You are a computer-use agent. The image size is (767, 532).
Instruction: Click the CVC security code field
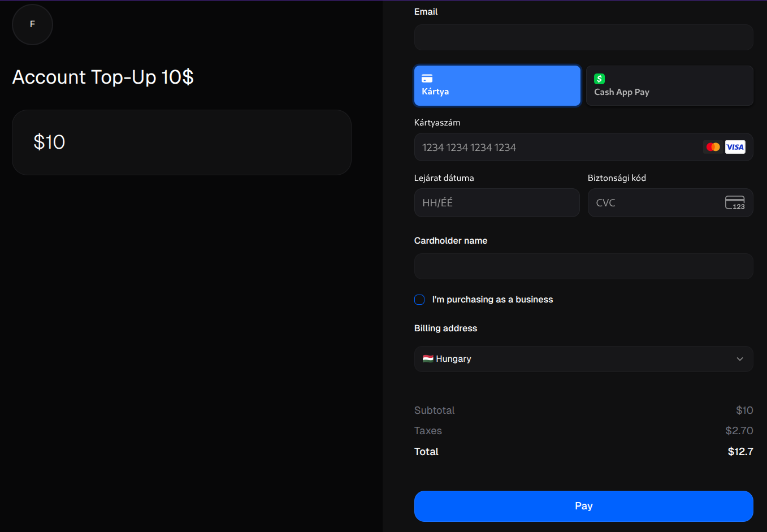coord(670,202)
